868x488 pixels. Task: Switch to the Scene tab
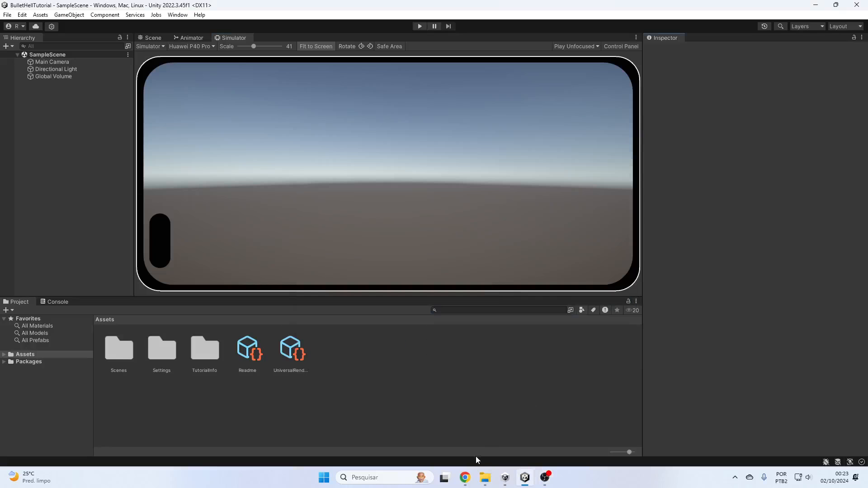coord(150,38)
